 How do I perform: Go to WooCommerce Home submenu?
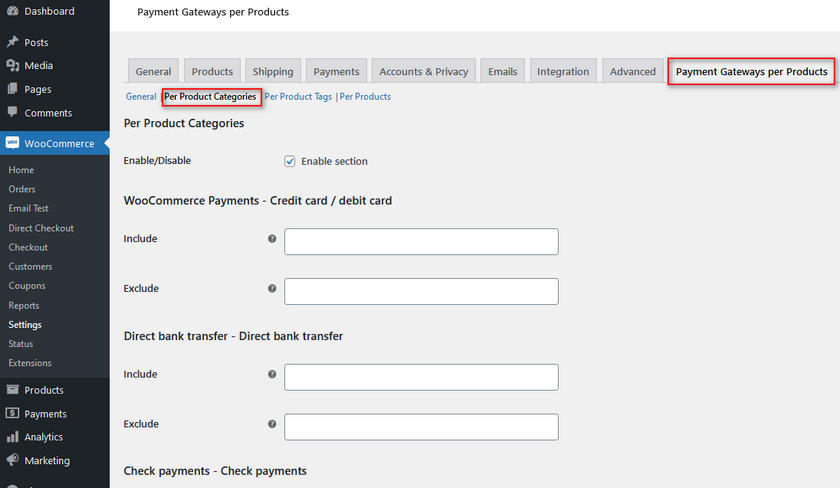(21, 170)
